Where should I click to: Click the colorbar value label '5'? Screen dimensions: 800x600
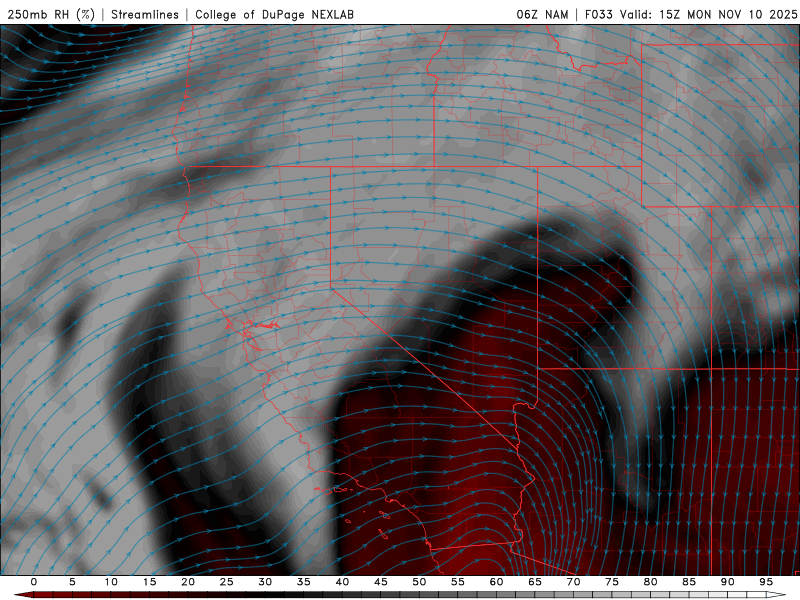72,582
